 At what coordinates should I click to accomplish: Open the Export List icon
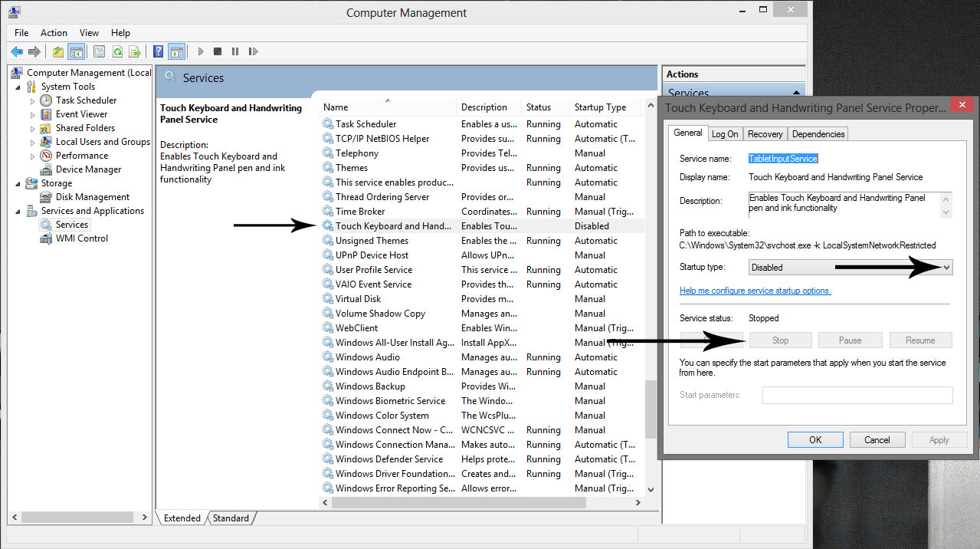(135, 51)
